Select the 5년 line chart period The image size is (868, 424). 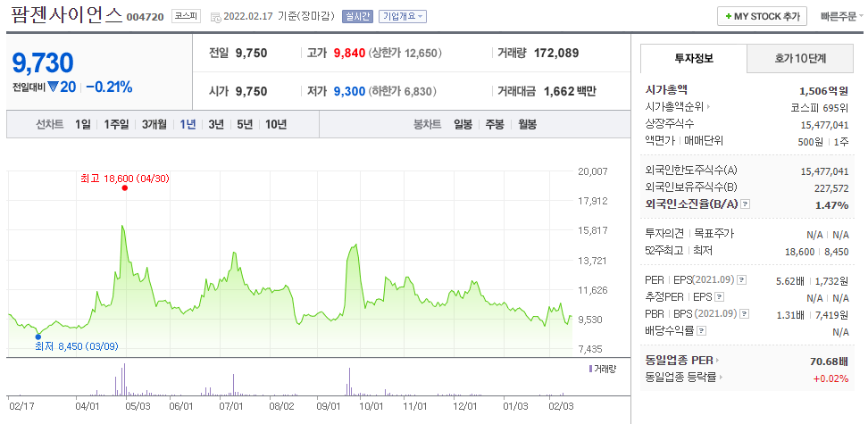244,125
